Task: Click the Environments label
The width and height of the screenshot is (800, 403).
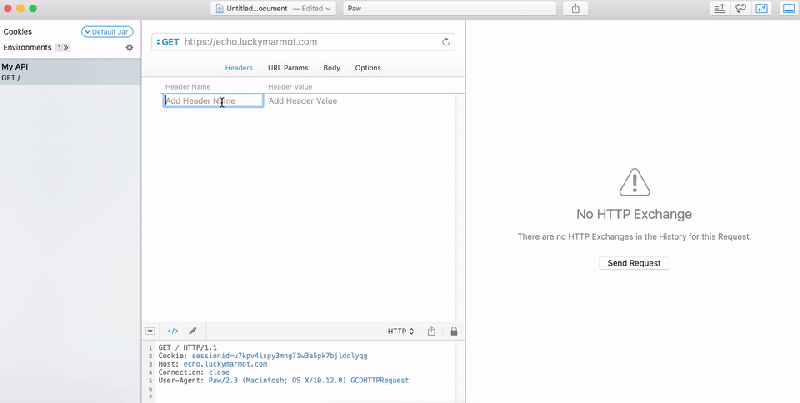Action: [x=27, y=47]
